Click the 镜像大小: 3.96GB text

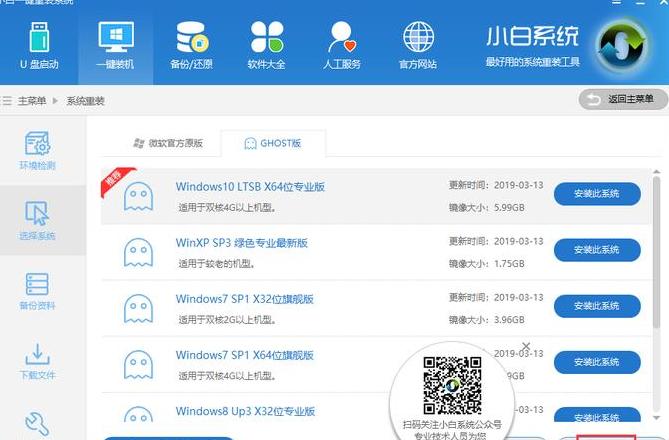click(x=486, y=320)
